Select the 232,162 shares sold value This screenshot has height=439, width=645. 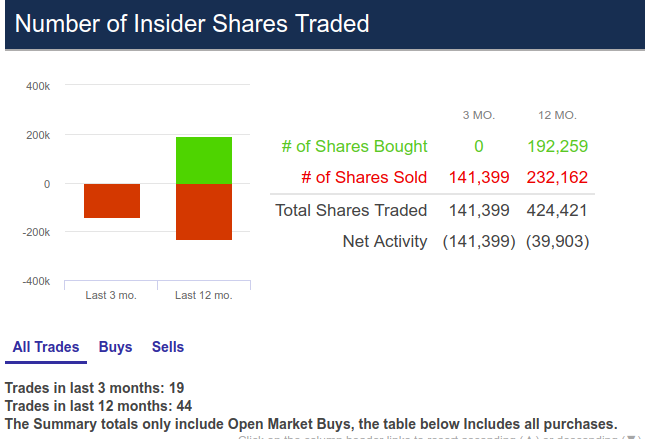click(557, 177)
